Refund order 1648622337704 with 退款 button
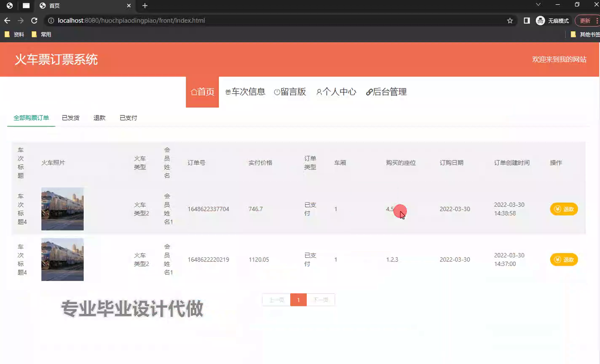 tap(564, 209)
